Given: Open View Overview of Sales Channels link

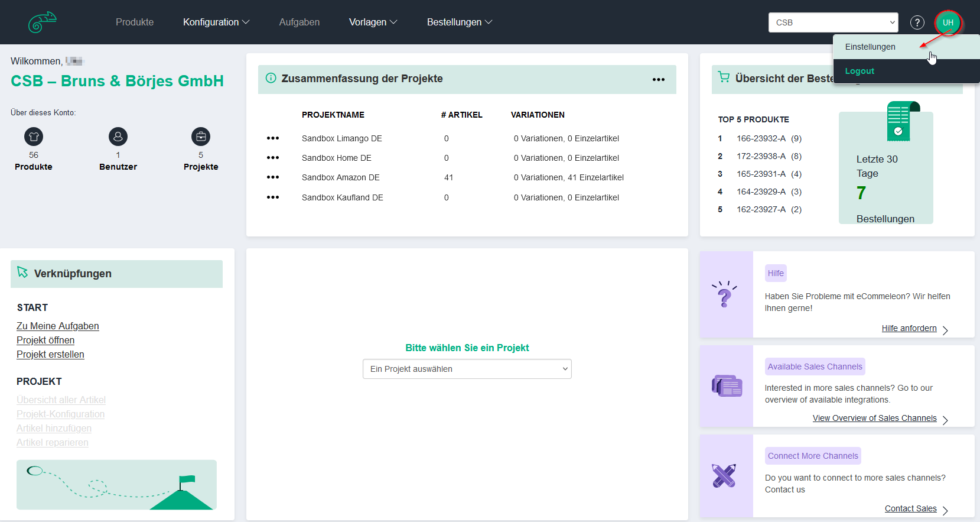Looking at the screenshot, I should point(874,418).
